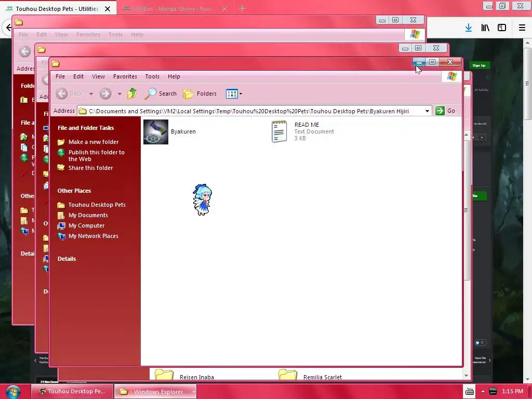Click the on-screen keyboard tray icon
The height and width of the screenshot is (399, 532).
470,392
